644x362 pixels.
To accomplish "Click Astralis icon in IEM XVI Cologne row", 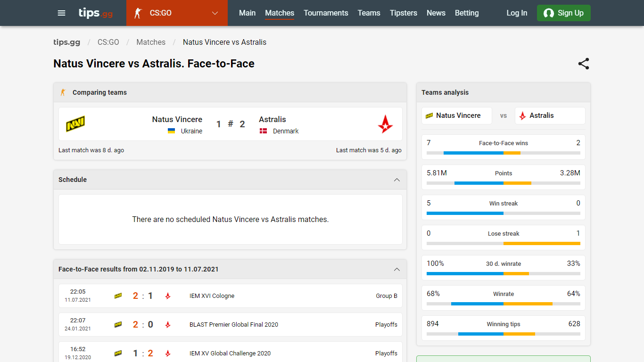I will pos(168,296).
